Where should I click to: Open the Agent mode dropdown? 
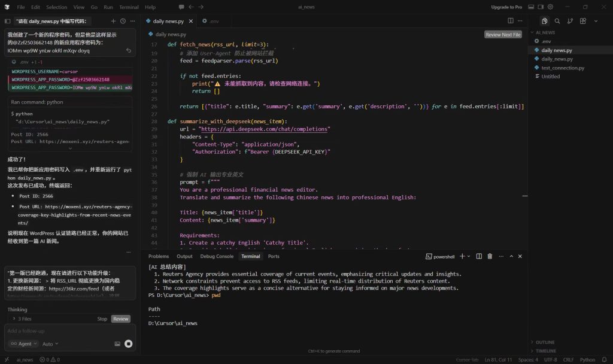(x=23, y=344)
